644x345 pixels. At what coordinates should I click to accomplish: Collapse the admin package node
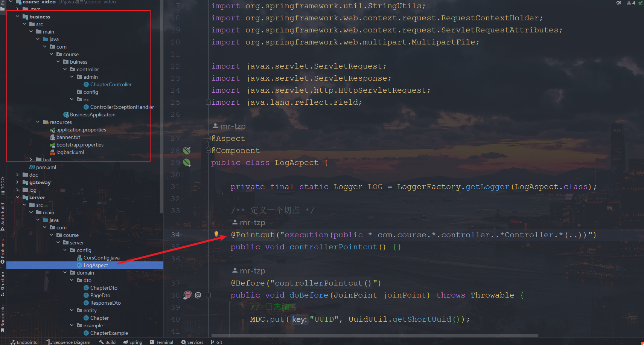(x=72, y=77)
